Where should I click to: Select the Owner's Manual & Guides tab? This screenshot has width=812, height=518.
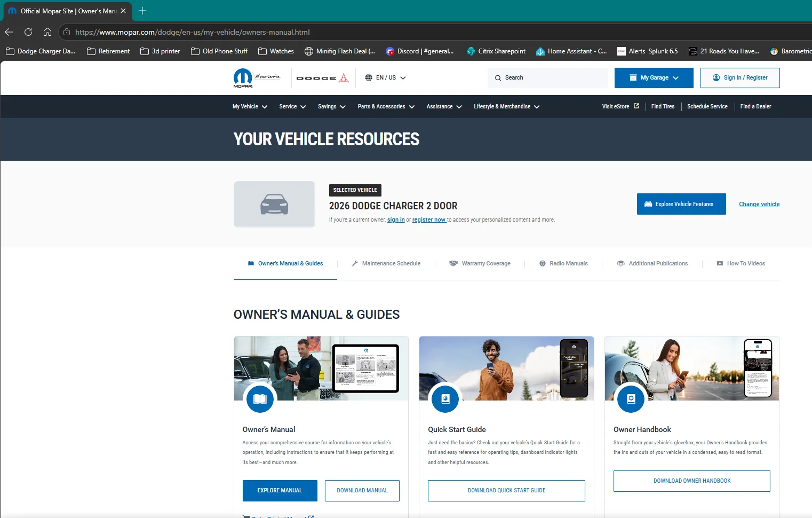click(285, 263)
